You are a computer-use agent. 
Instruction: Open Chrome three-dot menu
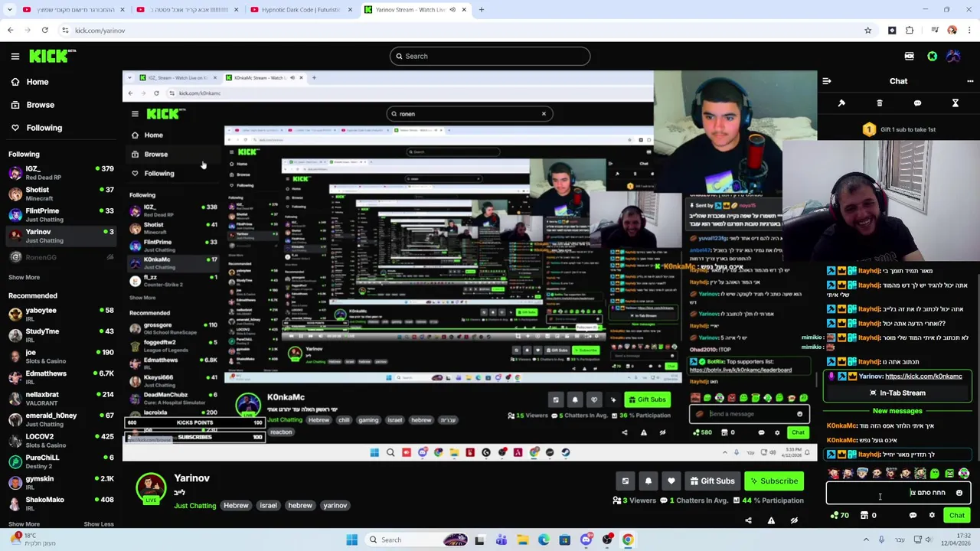point(969,31)
